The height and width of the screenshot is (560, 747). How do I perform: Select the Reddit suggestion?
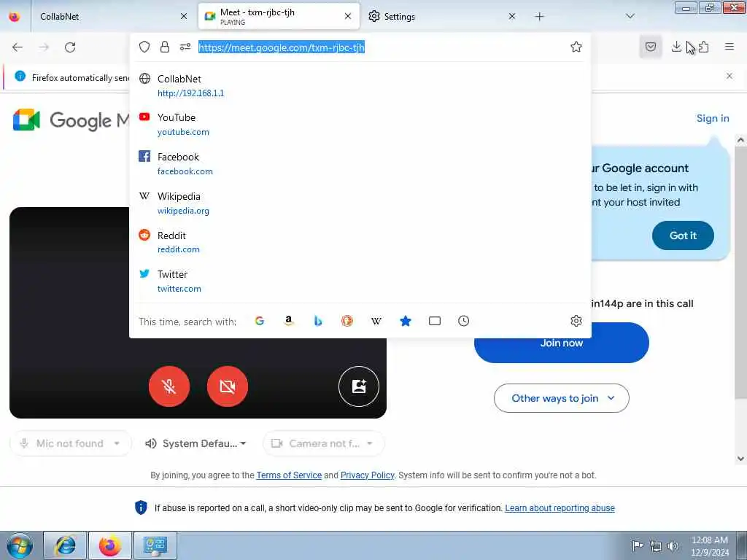(360, 242)
